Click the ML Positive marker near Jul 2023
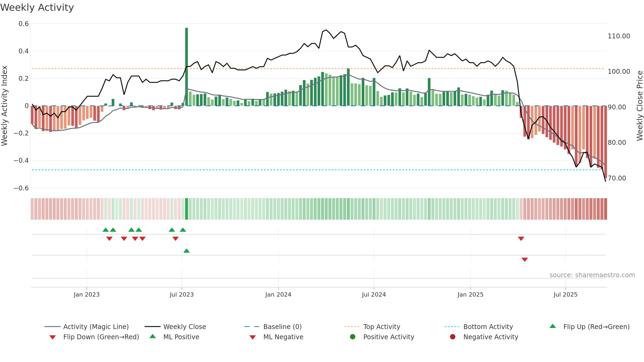Screen dimensions: 644x362 point(186,251)
